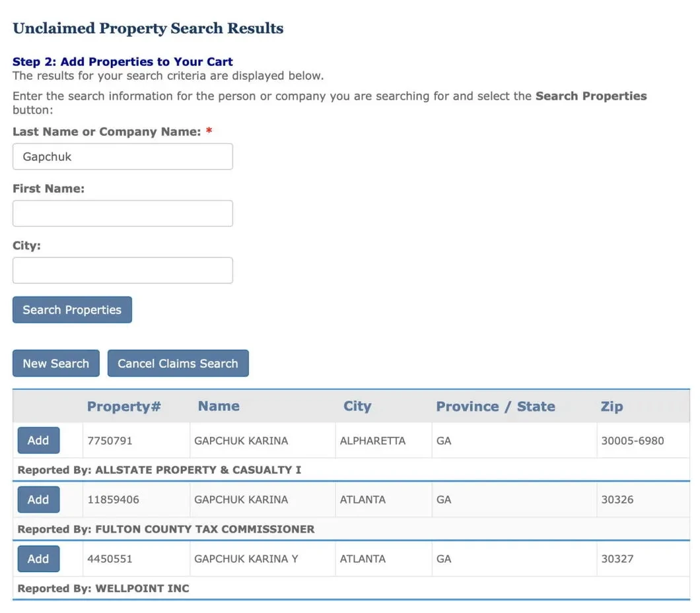Click the Province / State column header

(x=495, y=406)
